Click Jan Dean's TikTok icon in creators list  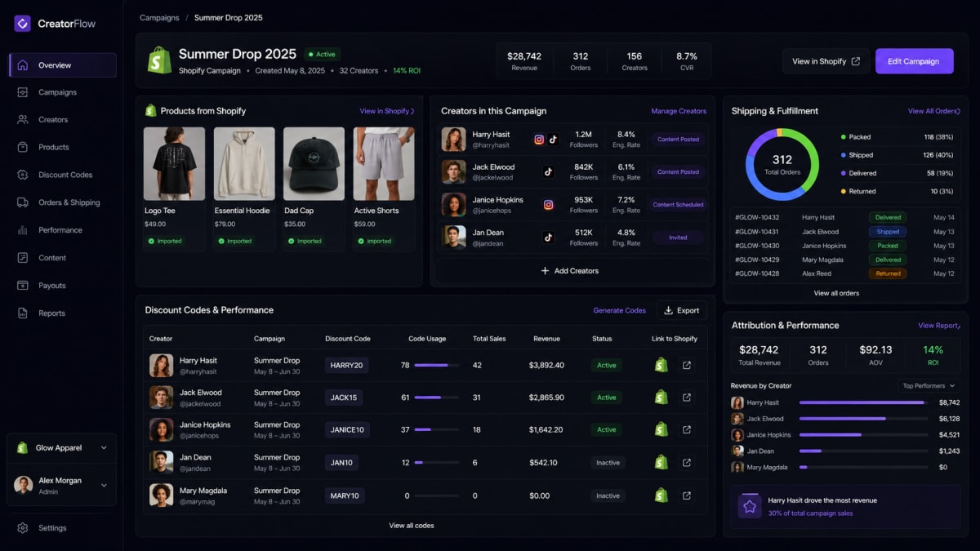pyautogui.click(x=548, y=238)
